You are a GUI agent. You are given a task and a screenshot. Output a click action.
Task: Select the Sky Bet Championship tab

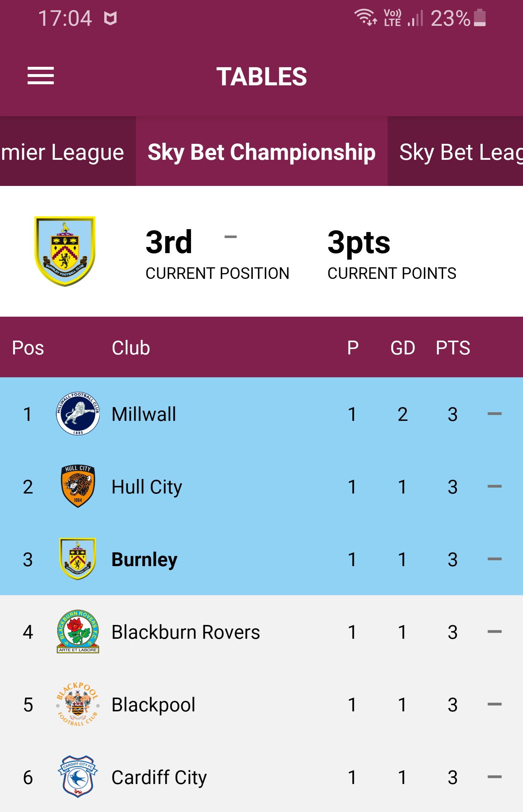[261, 151]
